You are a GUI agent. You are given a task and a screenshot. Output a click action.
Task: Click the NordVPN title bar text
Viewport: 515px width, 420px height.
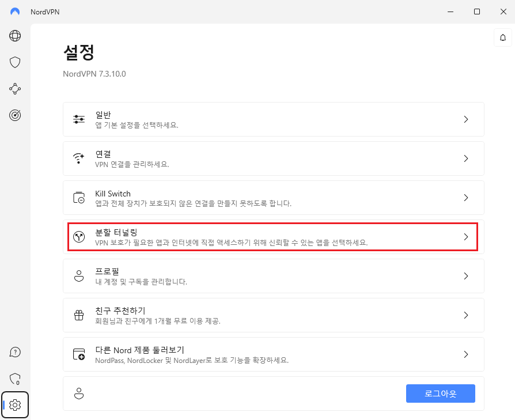pyautogui.click(x=45, y=12)
